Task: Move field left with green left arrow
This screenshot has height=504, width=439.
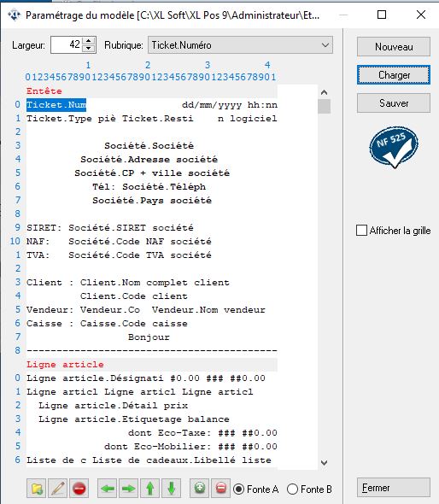Action: tap(108, 489)
